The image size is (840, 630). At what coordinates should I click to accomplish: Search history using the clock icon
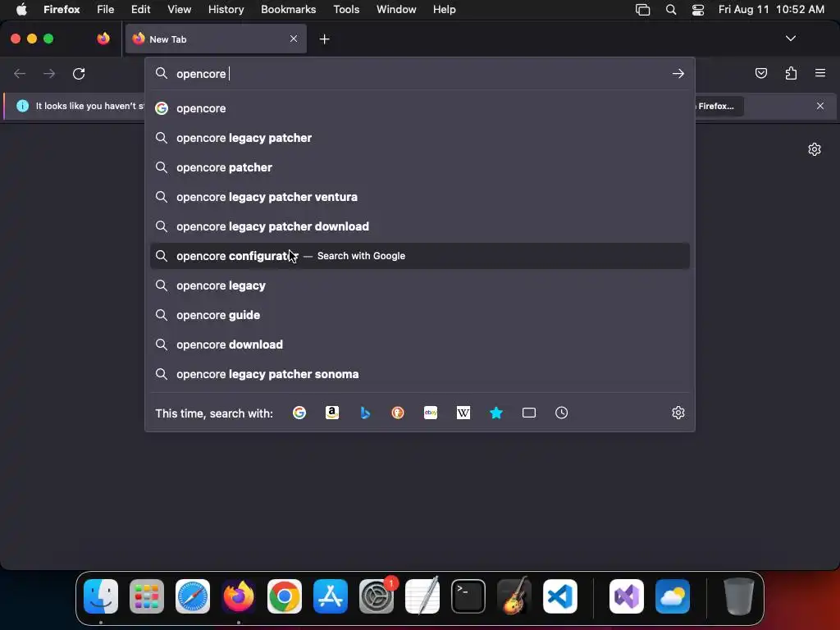click(561, 413)
